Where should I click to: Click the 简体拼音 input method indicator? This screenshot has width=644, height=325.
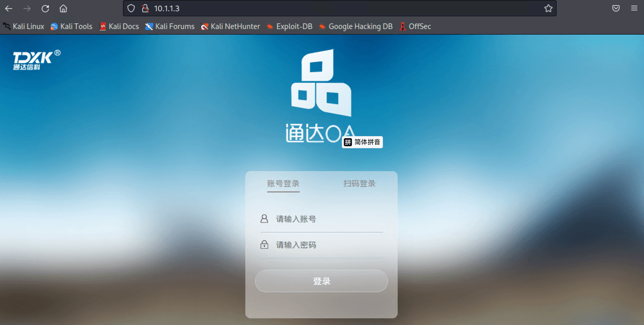point(363,142)
